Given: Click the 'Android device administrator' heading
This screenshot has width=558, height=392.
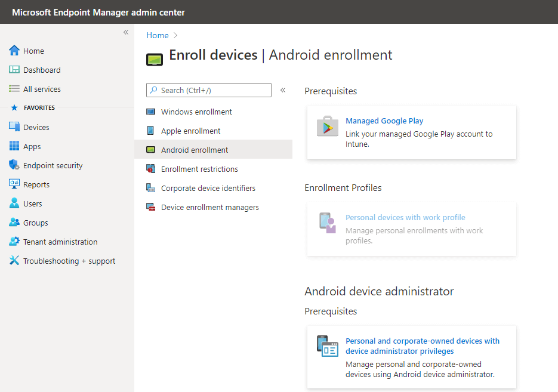Looking at the screenshot, I should coord(379,291).
